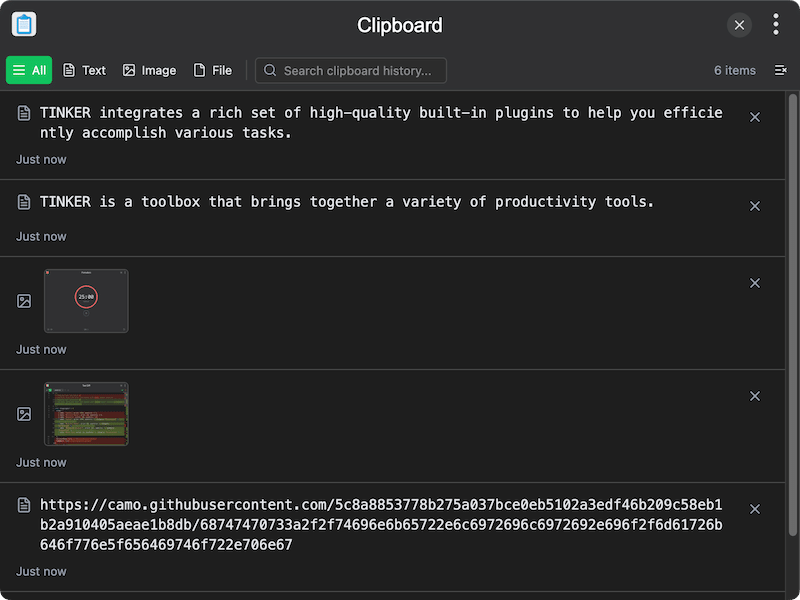
Task: Open the code diff image thumbnail
Action: pyautogui.click(x=86, y=413)
